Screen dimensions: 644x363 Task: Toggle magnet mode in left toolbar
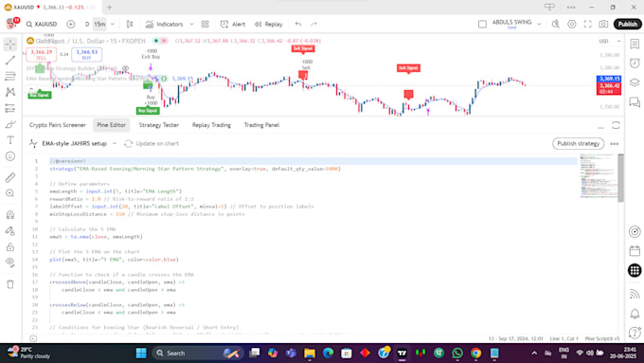(x=10, y=215)
